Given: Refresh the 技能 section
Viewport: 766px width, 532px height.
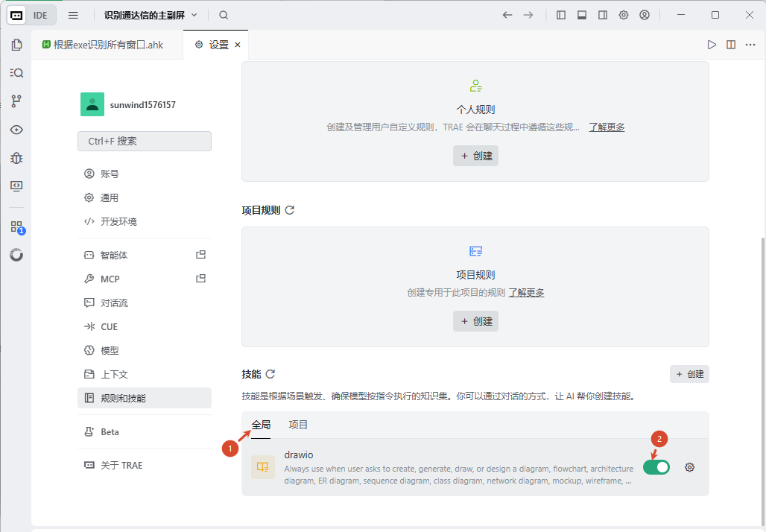Looking at the screenshot, I should click(x=270, y=374).
